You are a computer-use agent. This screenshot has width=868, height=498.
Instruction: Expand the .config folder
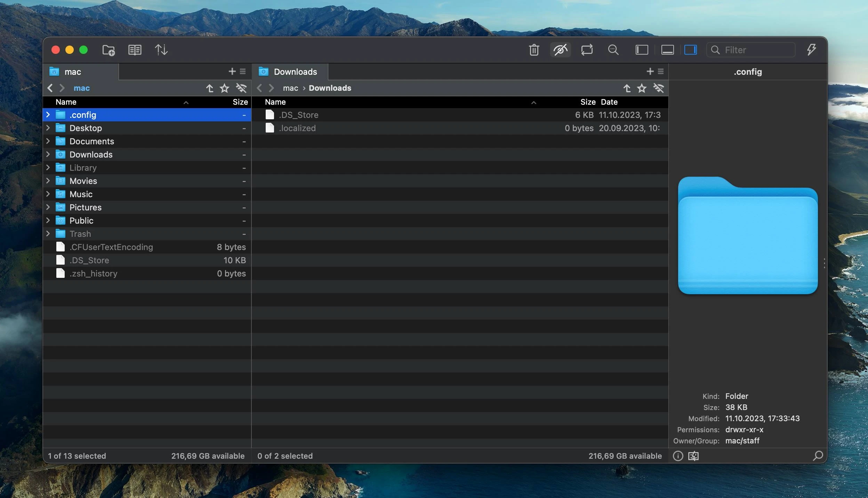tap(48, 114)
